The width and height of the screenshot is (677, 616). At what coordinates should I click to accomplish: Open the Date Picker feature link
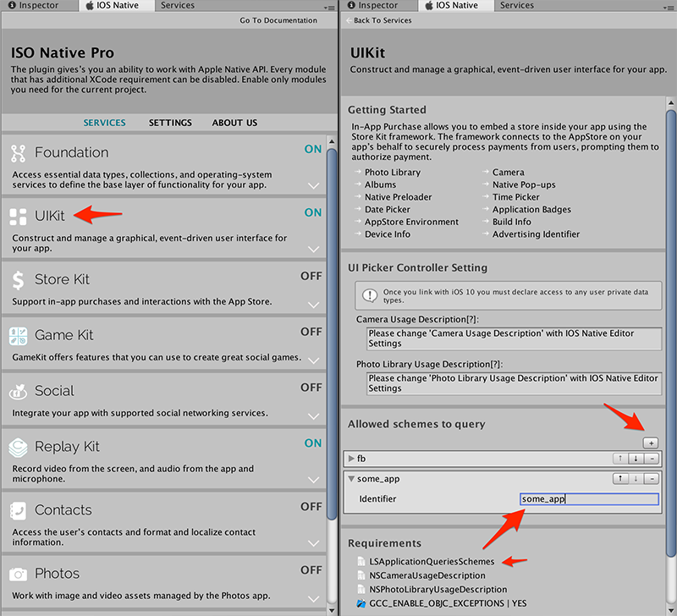tap(388, 209)
